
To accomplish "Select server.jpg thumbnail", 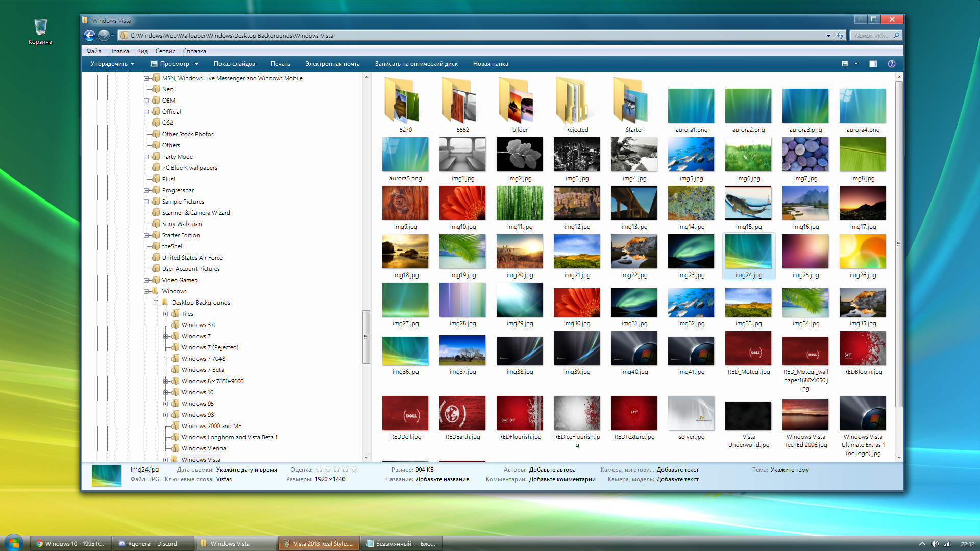I will tap(691, 413).
